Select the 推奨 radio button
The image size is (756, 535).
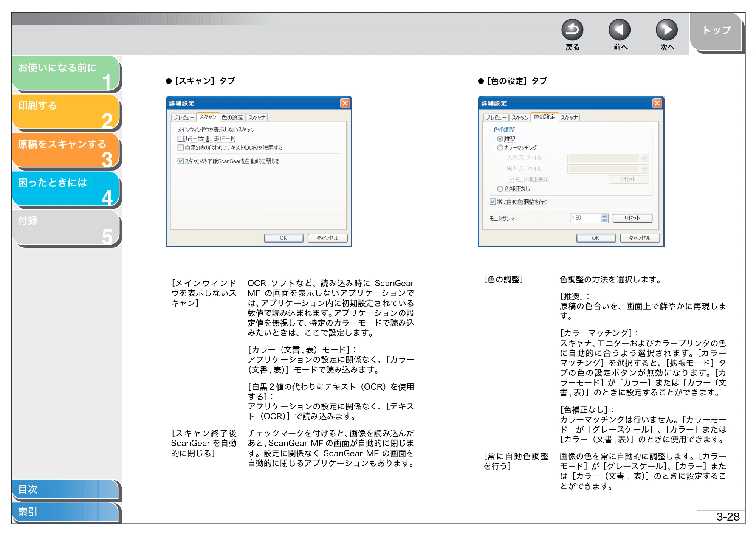pyautogui.click(x=500, y=139)
